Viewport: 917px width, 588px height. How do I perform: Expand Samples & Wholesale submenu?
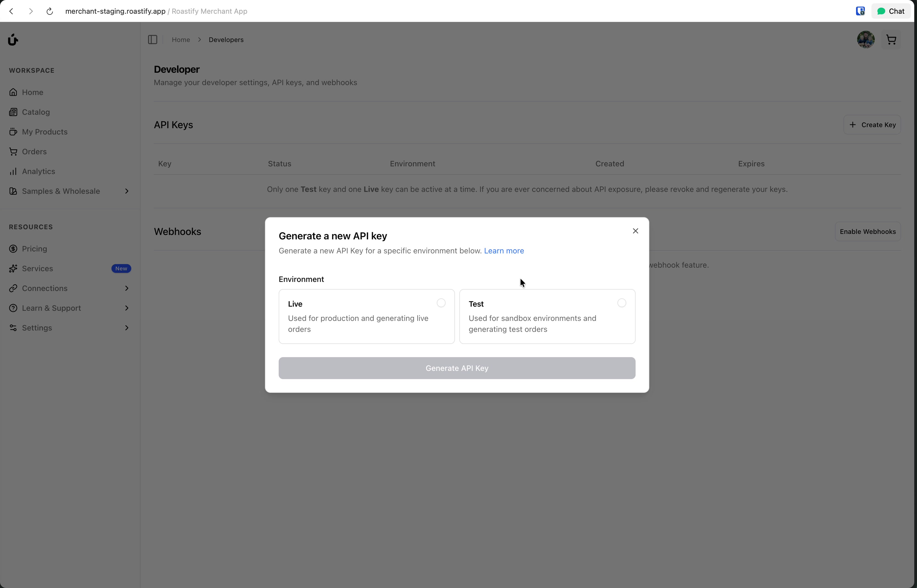pos(127,191)
